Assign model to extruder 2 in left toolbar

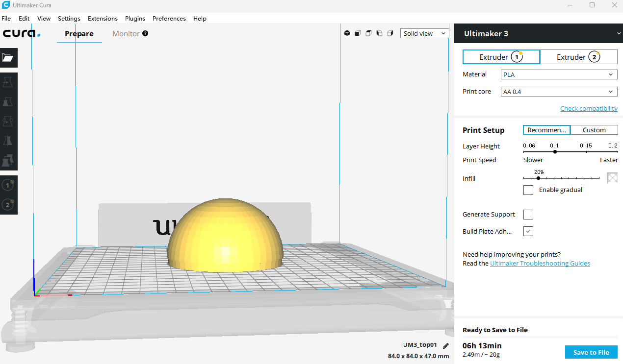pos(8,205)
